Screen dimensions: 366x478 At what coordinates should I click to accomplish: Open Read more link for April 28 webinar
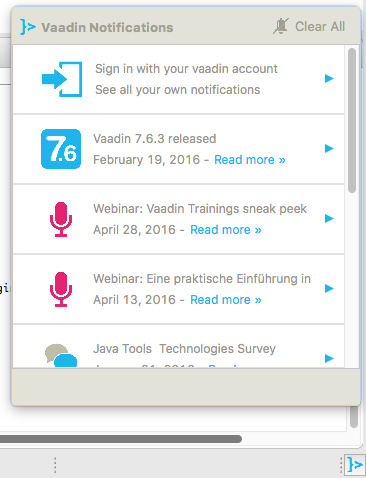(x=226, y=230)
